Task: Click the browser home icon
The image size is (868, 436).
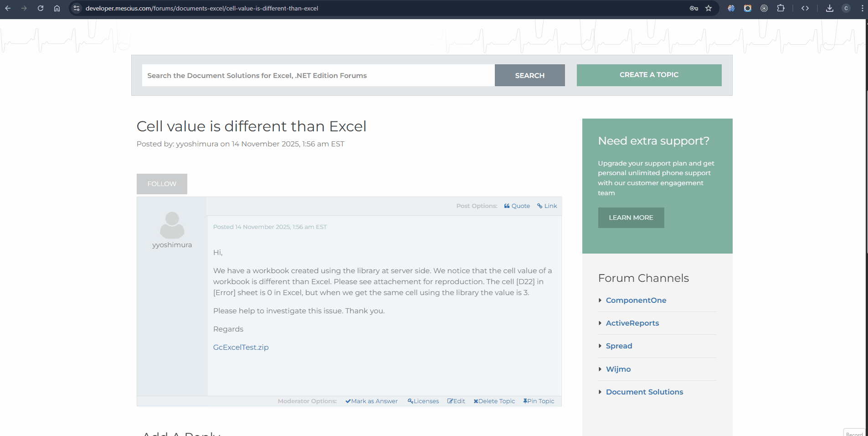Action: coord(57,8)
